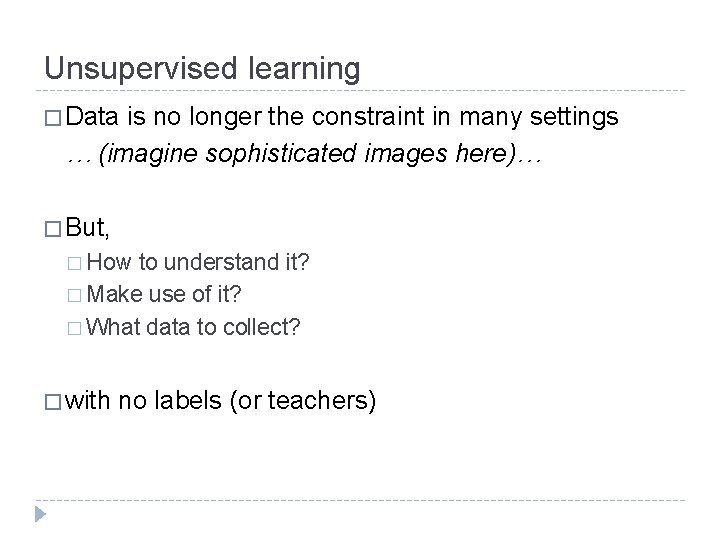
Task: Click the small bullet before 'What'
Action: [79, 325]
